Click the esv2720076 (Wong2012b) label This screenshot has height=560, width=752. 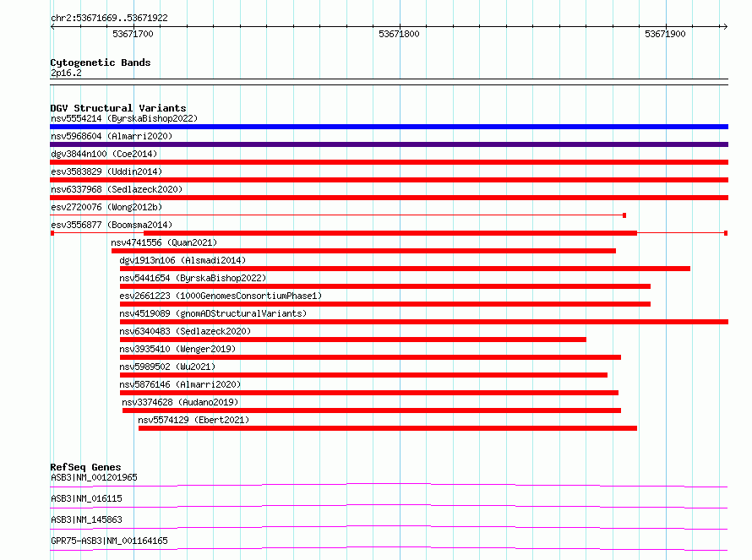106,207
